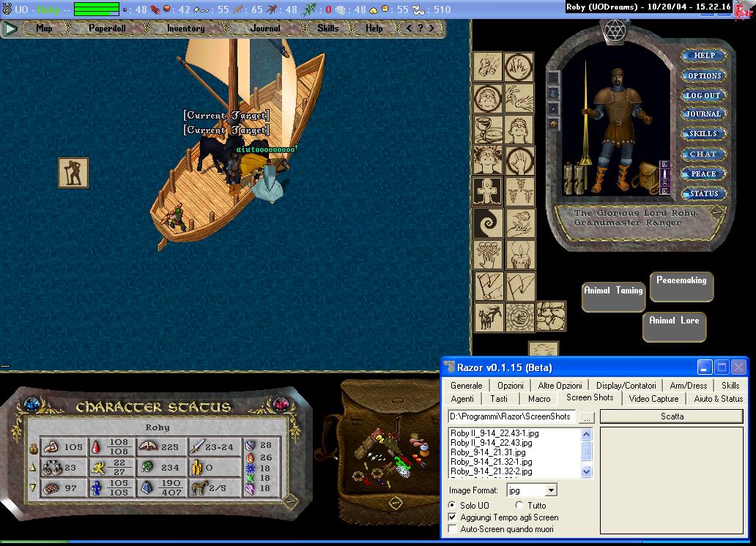Click the Scatta button
This screenshot has width=756, height=546.
(x=672, y=416)
